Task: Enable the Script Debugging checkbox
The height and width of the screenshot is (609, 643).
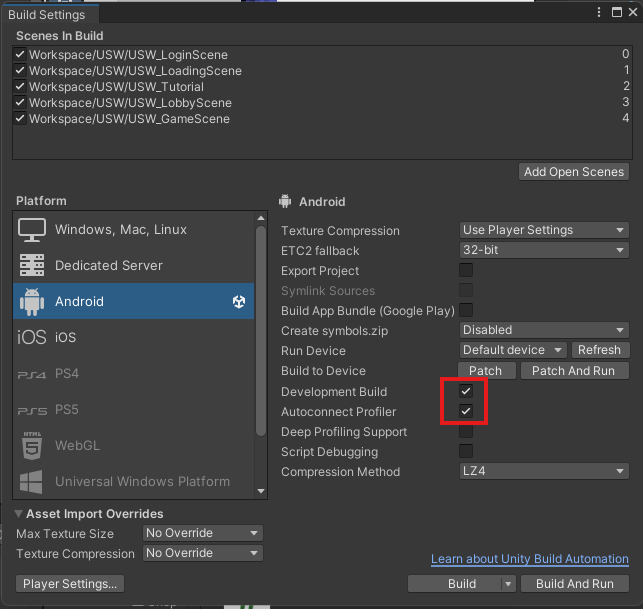Action: 466,451
